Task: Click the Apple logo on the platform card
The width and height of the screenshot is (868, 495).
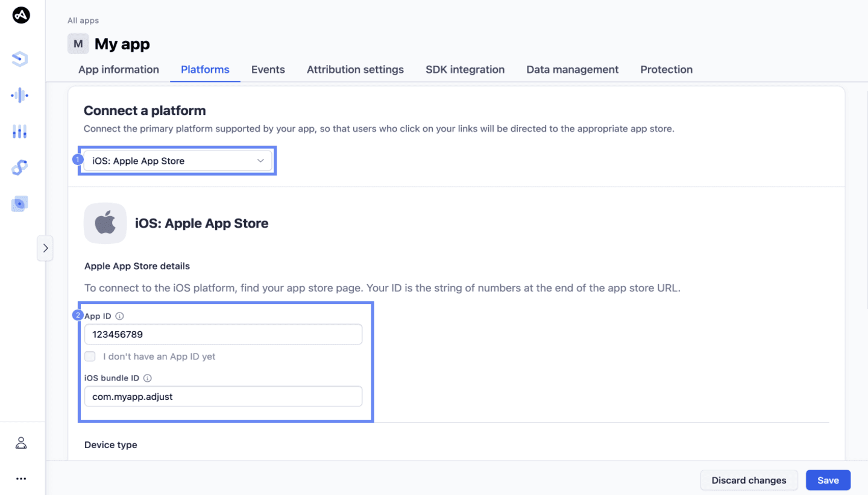Action: 105,223
